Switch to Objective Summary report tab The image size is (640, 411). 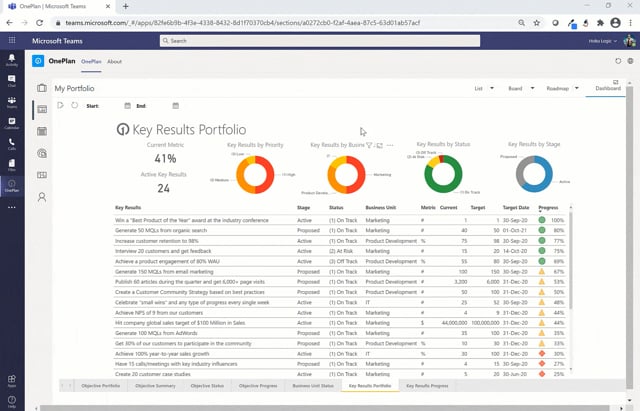click(x=155, y=386)
